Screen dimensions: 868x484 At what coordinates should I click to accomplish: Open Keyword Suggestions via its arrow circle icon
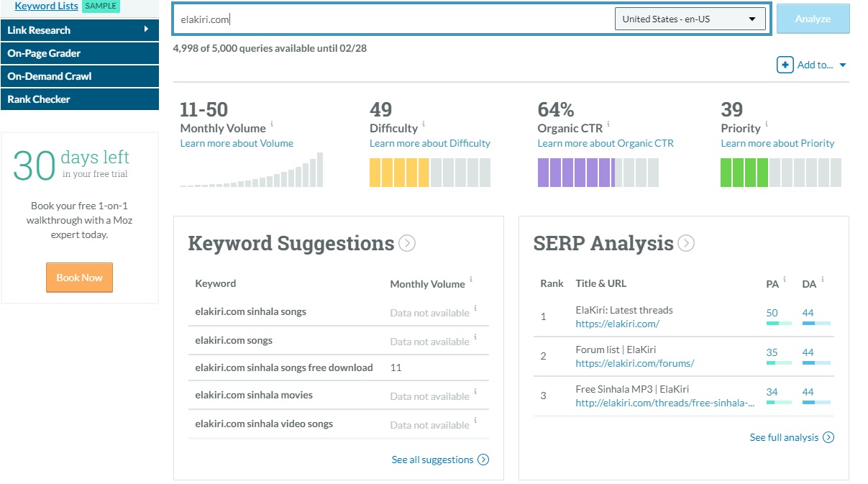[407, 243]
